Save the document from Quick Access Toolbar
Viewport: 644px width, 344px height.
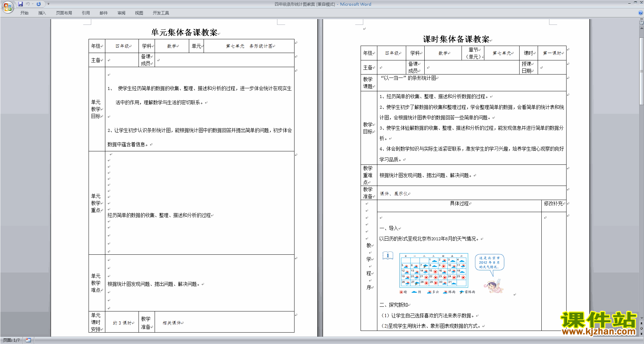[x=20, y=4]
